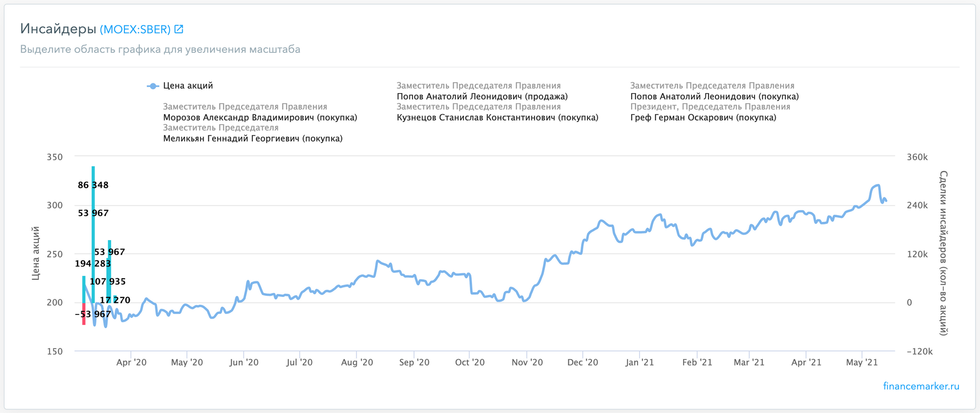Click the May '20 axis label
The width and height of the screenshot is (980, 413).
tap(187, 363)
